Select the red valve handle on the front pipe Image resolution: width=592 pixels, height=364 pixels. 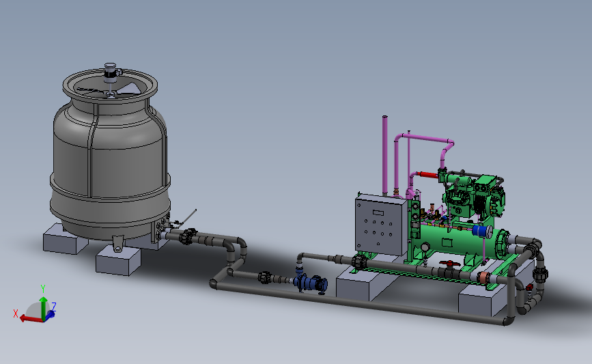(x=449, y=263)
